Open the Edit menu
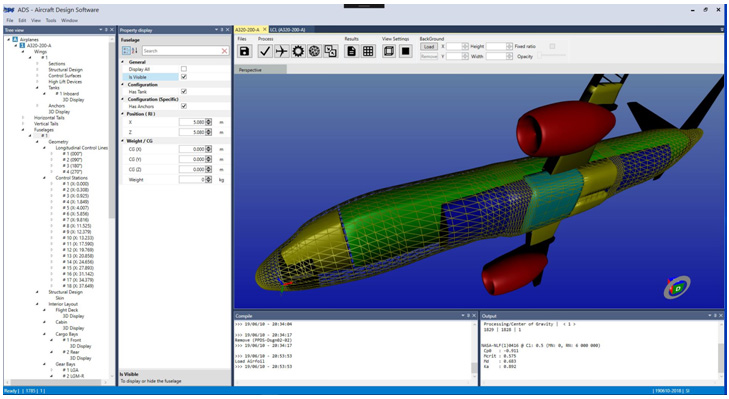This screenshot has width=729, height=399. point(22,20)
